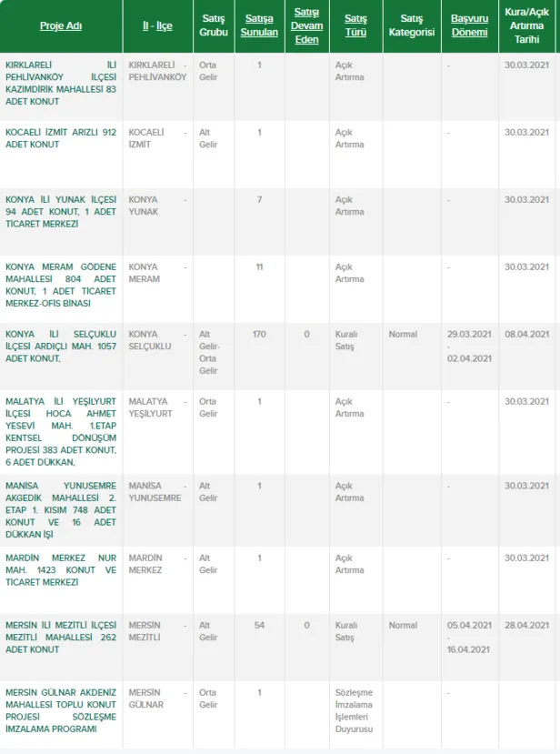Click the Satış Kategorisi column header

pos(412,25)
